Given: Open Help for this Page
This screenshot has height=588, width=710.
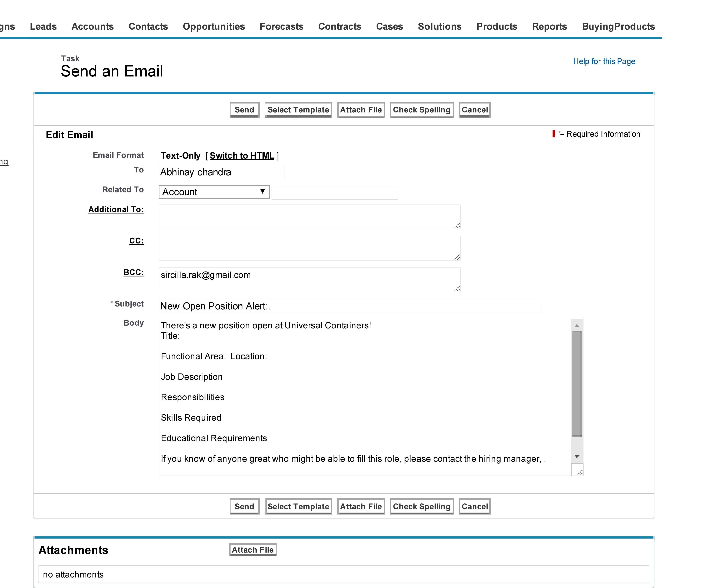Looking at the screenshot, I should point(604,61).
